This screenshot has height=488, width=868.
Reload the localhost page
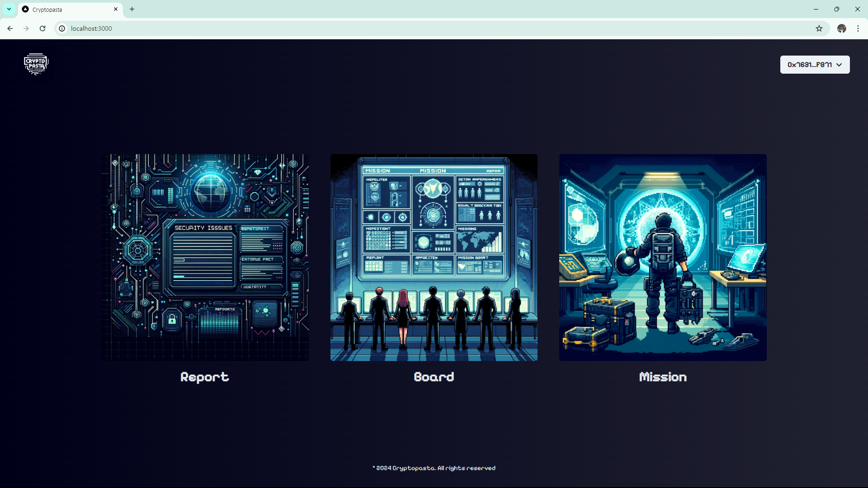pyautogui.click(x=42, y=28)
